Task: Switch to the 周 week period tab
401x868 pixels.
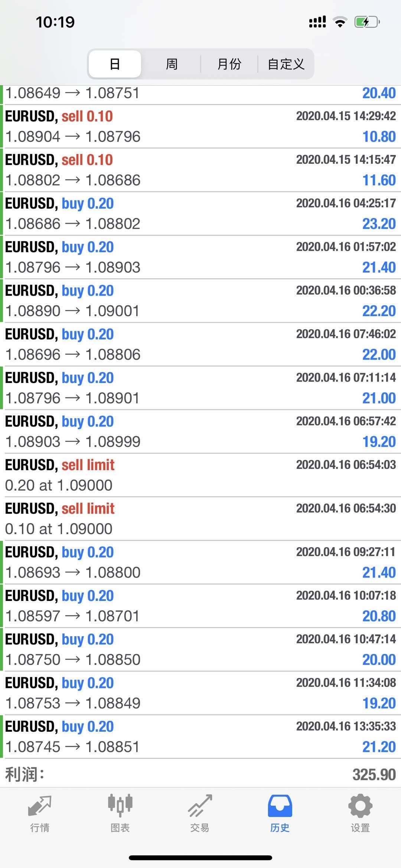Action: point(172,64)
